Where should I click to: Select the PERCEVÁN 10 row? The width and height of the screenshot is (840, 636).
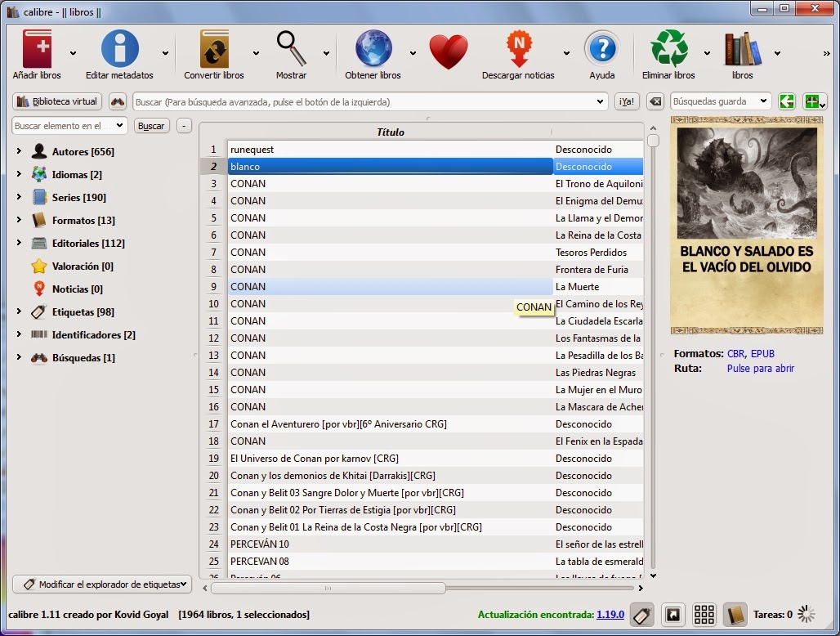click(390, 544)
